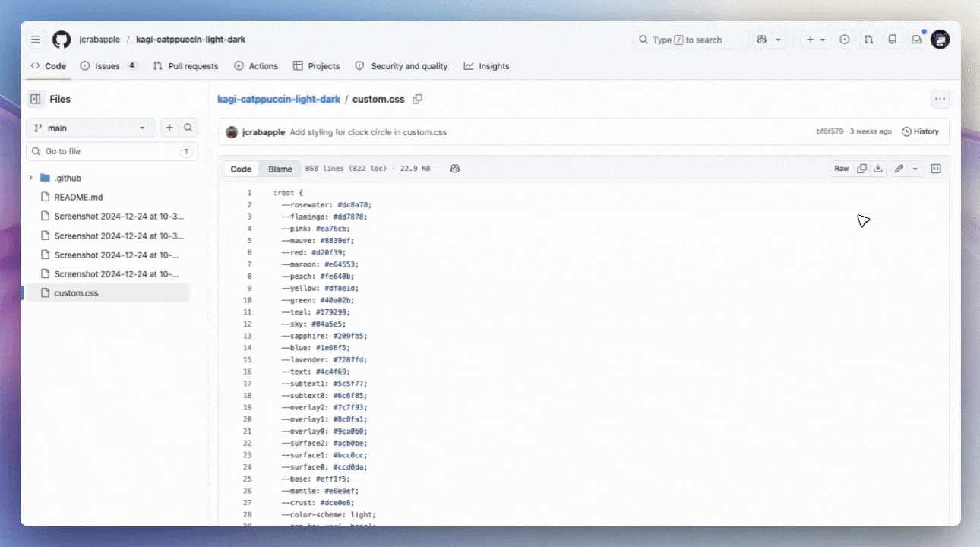This screenshot has height=547, width=980.
Task: Collapse the Files side panel
Action: tap(36, 99)
